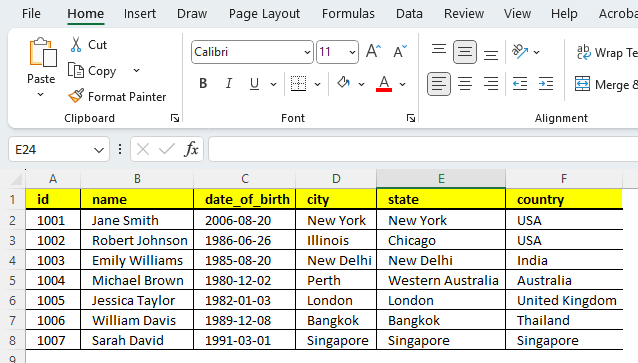638x363 pixels.
Task: Select cell containing 1989-12-08
Action: pos(245,320)
